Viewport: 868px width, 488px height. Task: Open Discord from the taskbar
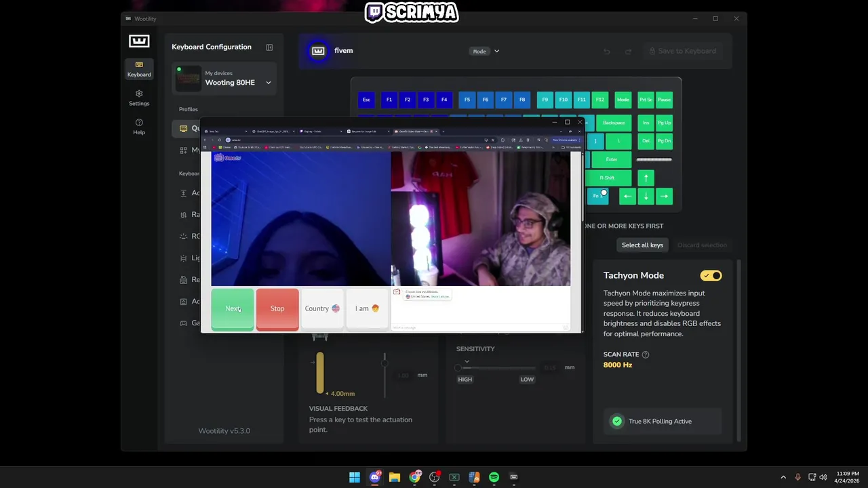tap(374, 477)
